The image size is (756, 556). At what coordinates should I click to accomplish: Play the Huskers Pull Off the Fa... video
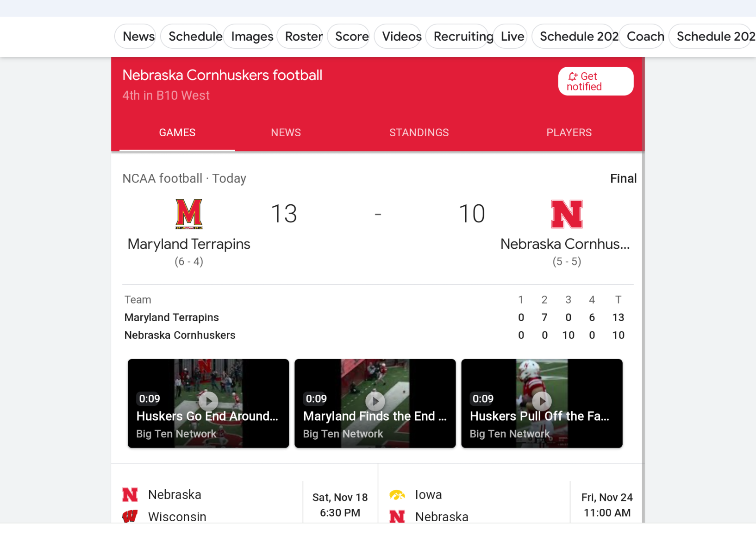pos(542,403)
